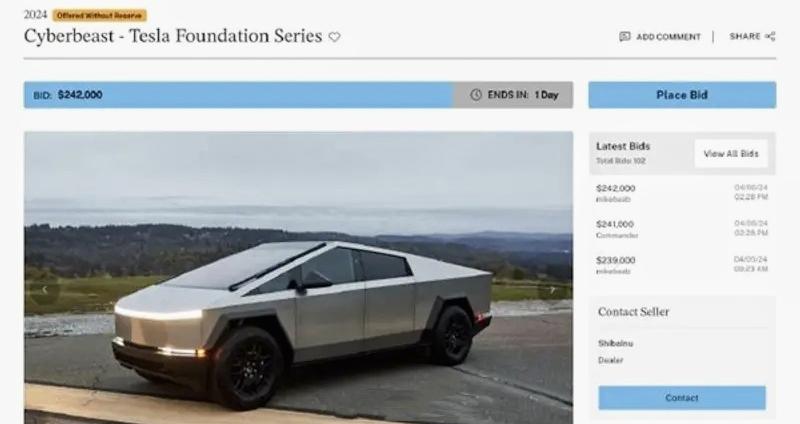
Task: Favorite the listing with the heart icon
Action: 334,37
